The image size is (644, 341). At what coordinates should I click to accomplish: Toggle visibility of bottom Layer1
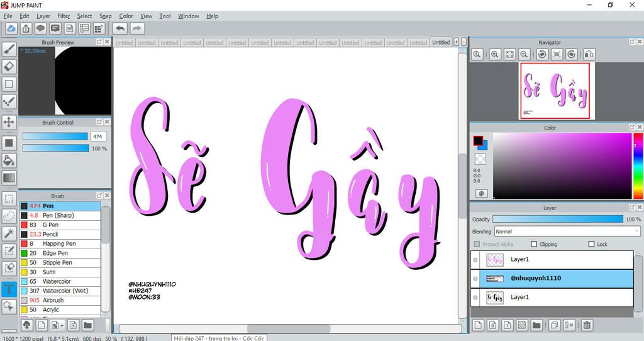point(475,298)
